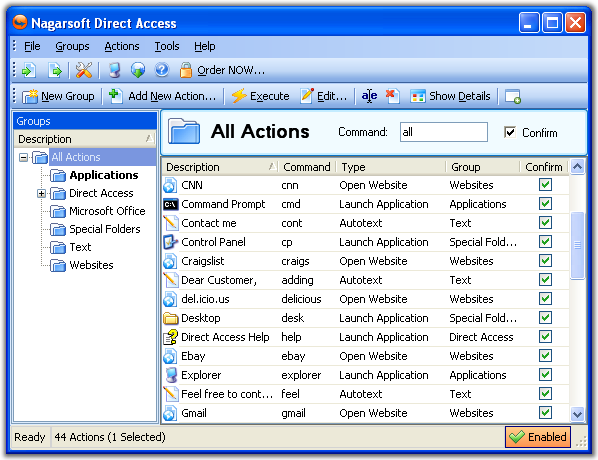Click the computer monitor toolbar icon
Image resolution: width=598 pixels, height=460 pixels.
[114, 70]
